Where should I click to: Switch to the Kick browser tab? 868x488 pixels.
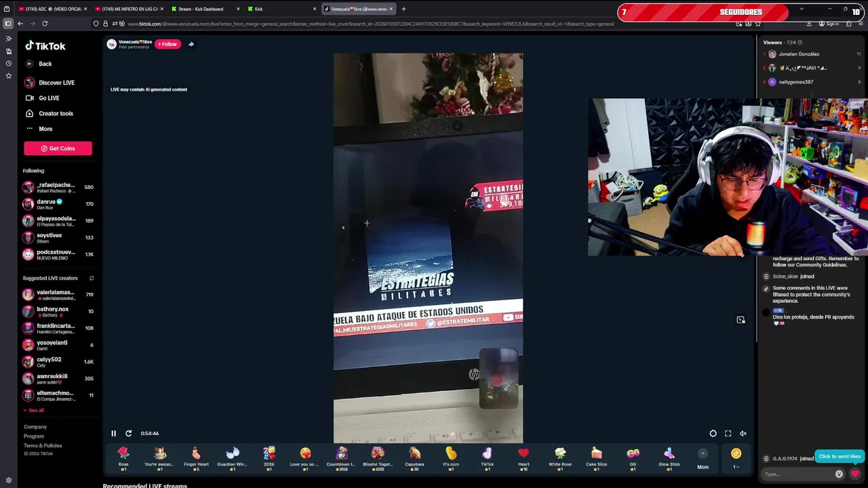click(x=281, y=9)
